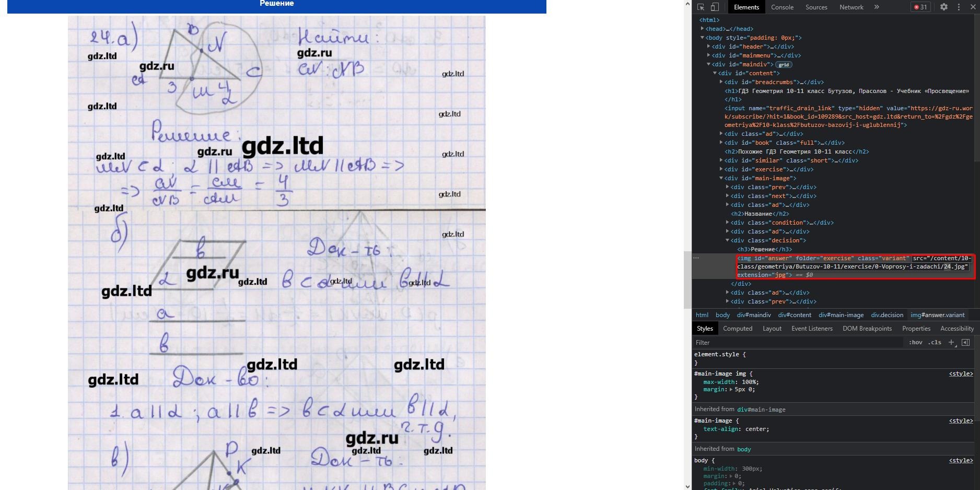
Task: Expand the div class condition node
Action: tap(728, 223)
